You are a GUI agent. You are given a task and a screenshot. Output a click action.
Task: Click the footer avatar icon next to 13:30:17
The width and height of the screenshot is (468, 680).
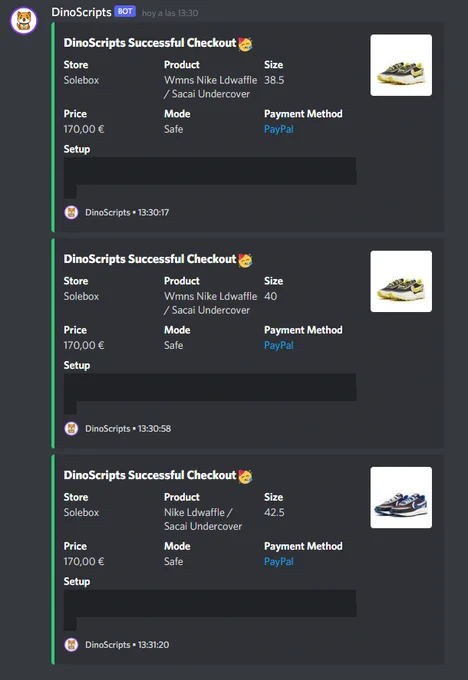71,212
